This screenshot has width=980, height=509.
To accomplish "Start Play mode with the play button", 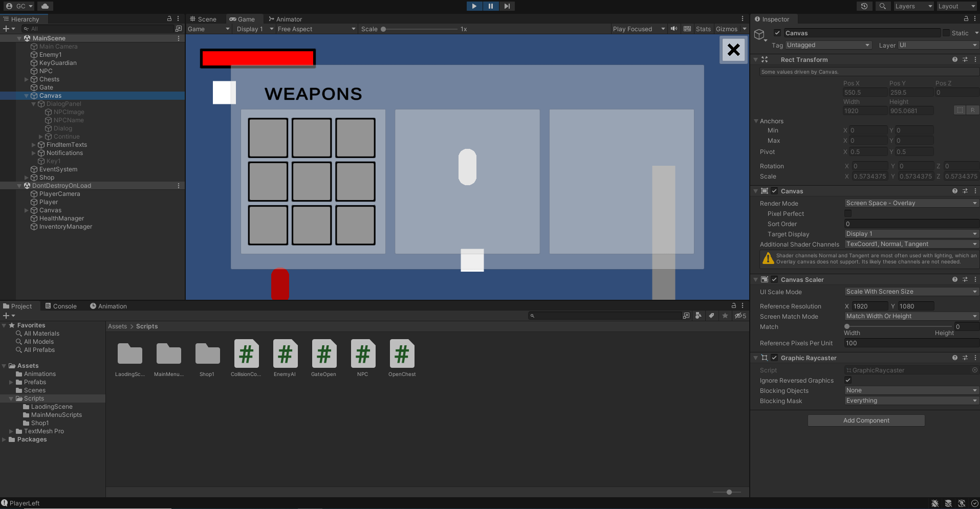I will 474,6.
